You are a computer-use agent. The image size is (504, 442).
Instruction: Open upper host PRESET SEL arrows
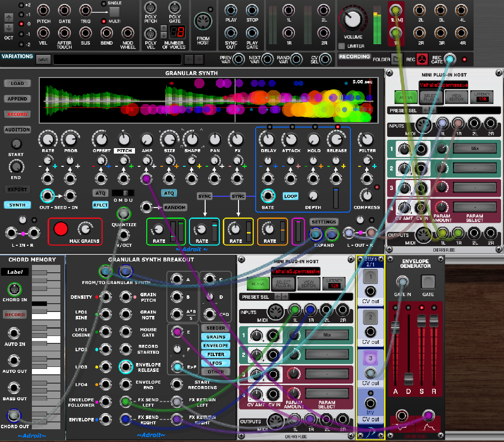429,110
